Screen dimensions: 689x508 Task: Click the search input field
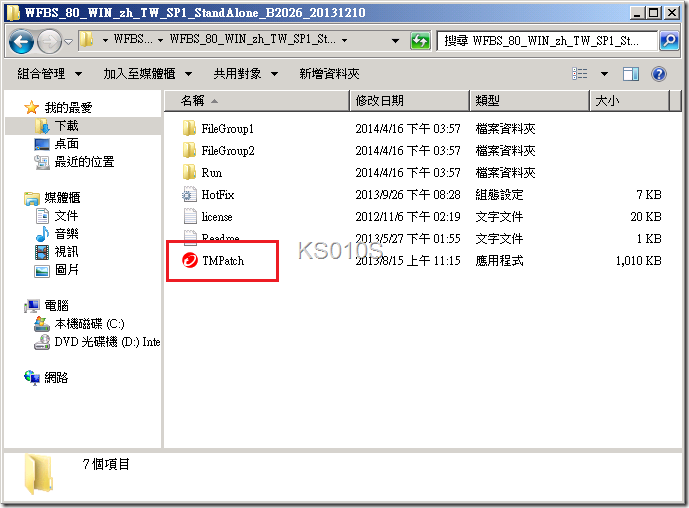[547, 41]
